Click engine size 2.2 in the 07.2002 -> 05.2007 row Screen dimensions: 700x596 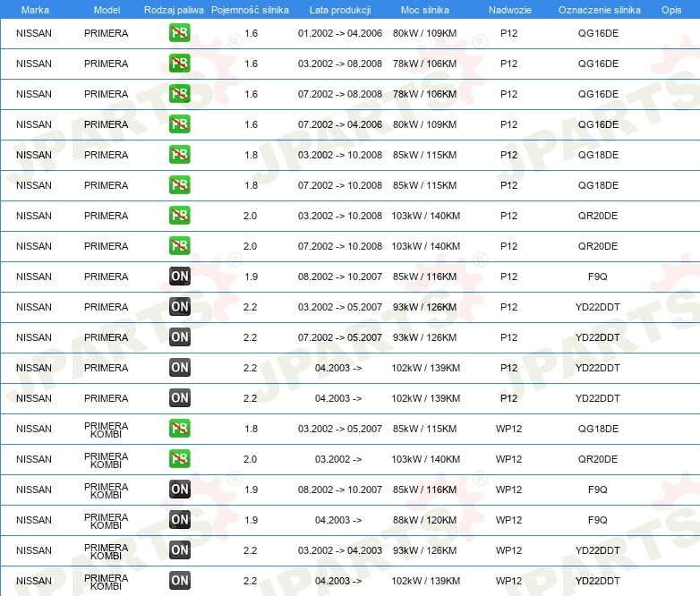[x=250, y=337]
